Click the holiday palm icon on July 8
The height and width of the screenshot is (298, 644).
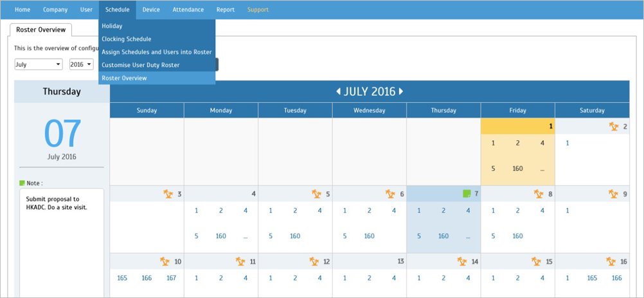(539, 194)
